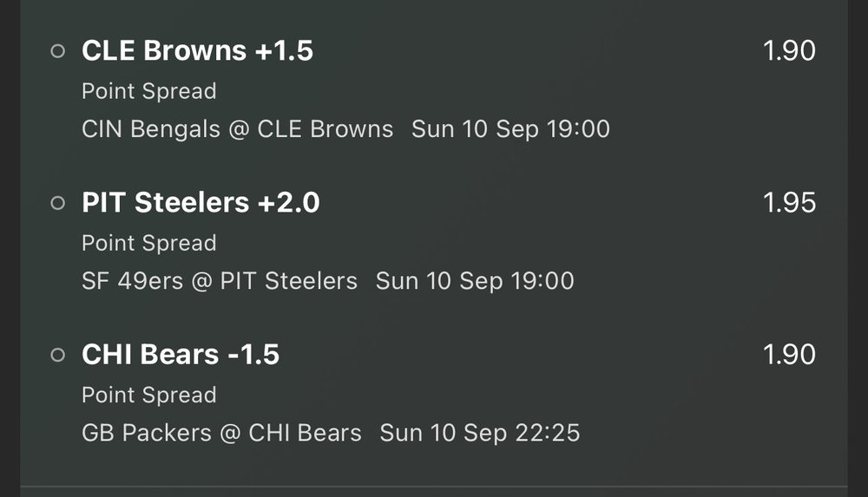Image resolution: width=868 pixels, height=497 pixels.
Task: Click the Sun 10 Sep 22:25 kickoff time
Action: [x=479, y=433]
